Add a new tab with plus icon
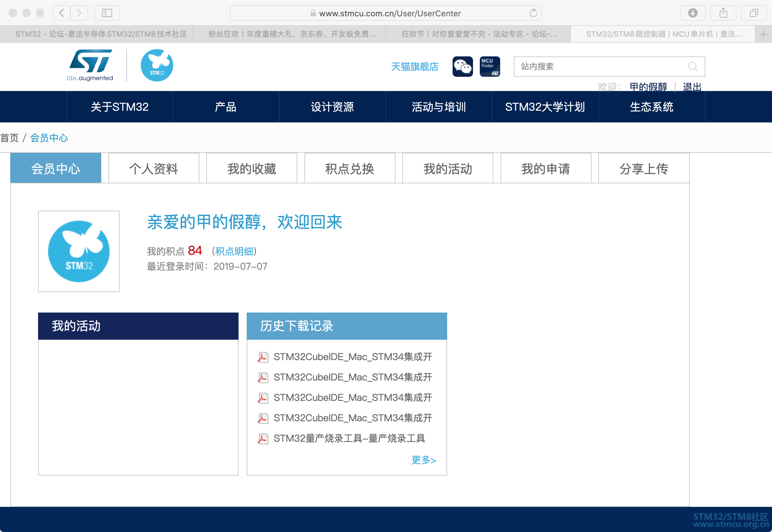 (x=763, y=34)
